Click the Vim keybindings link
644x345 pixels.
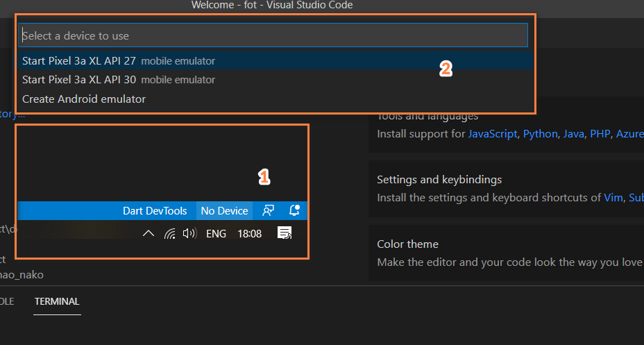613,198
